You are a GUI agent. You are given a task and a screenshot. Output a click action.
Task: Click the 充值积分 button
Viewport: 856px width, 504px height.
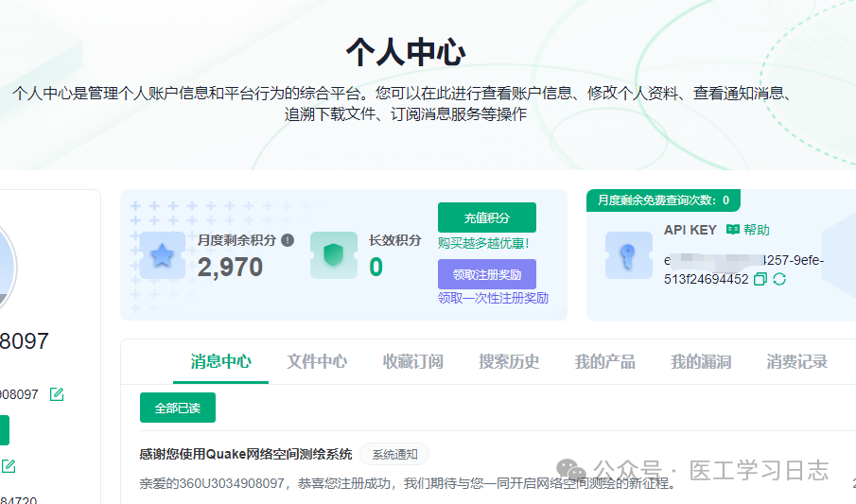pos(487,217)
